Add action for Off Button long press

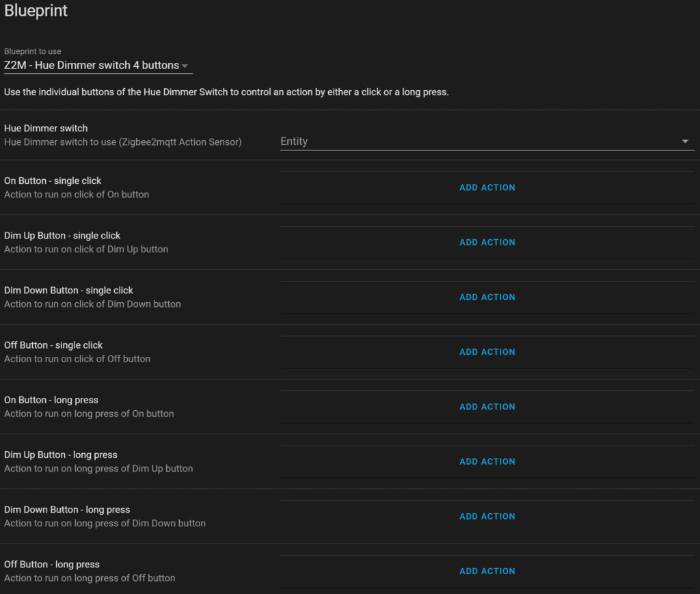pyautogui.click(x=487, y=571)
